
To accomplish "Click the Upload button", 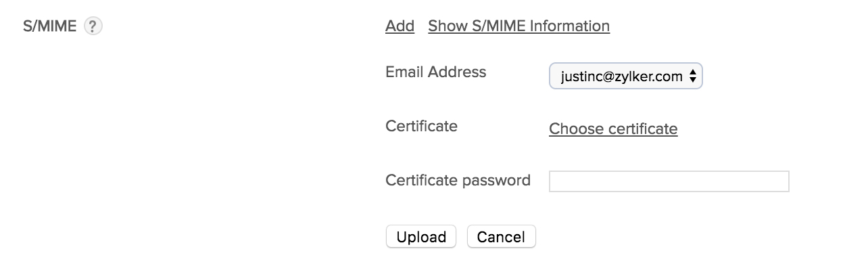I will coord(421,237).
